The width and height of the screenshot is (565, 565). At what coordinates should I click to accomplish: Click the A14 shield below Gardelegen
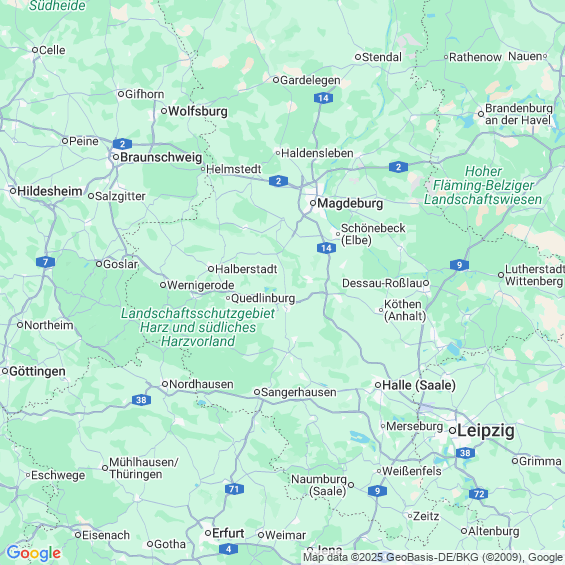click(323, 98)
